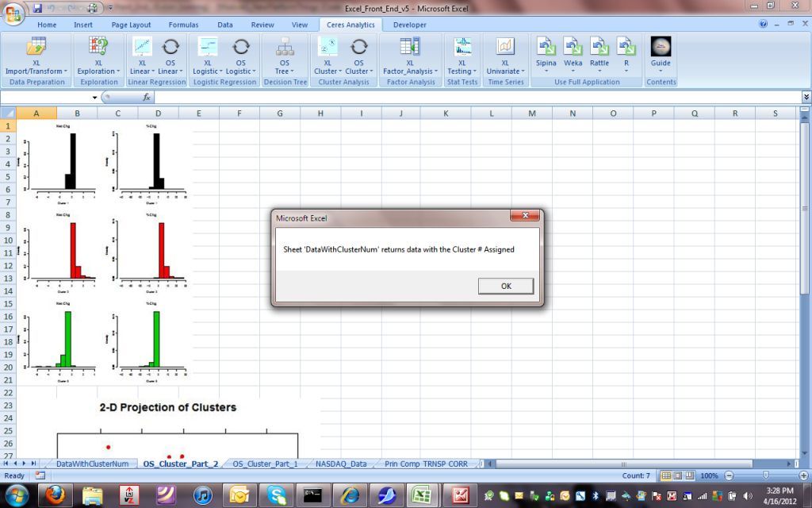Viewport: 812px width, 508px height.
Task: Go to the next sheet tab arrow
Action: point(23,464)
